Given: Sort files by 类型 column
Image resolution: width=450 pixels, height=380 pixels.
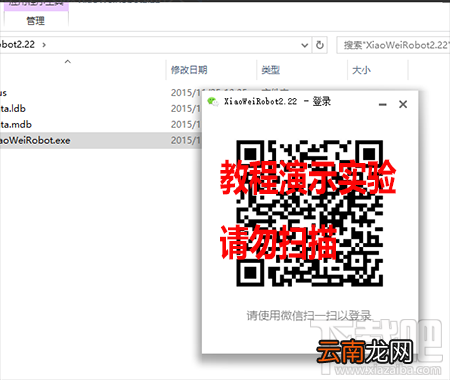Looking at the screenshot, I should (x=270, y=70).
